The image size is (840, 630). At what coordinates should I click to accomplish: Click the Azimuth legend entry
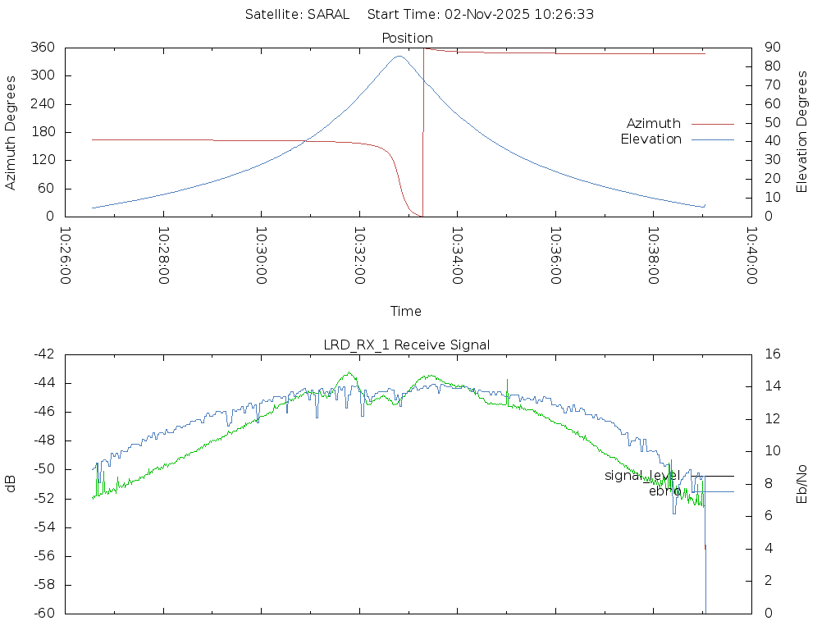653,124
